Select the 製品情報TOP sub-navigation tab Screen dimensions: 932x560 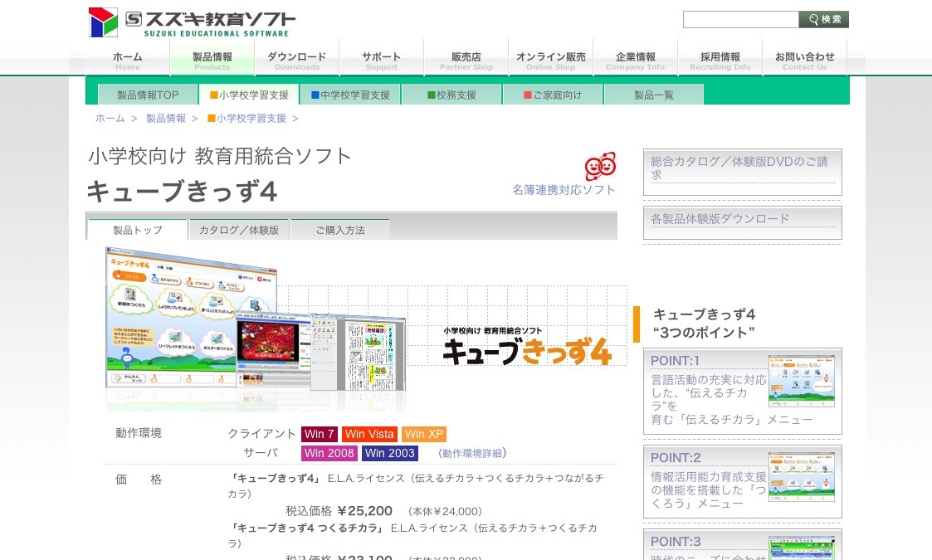148,95
